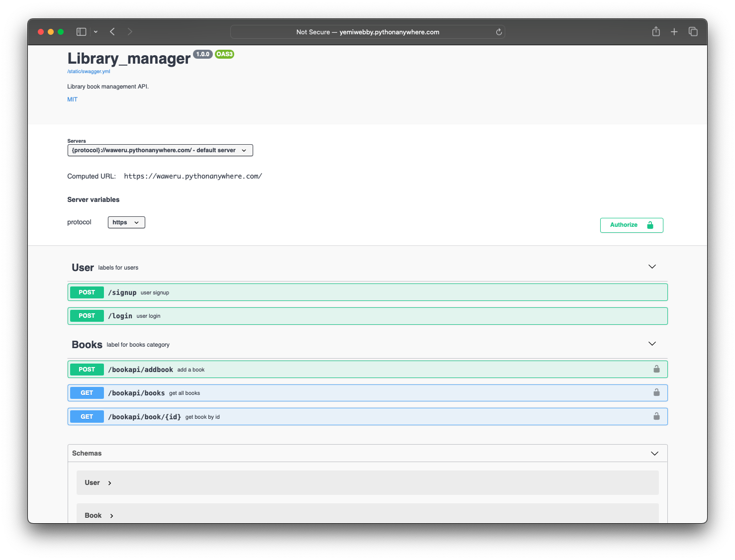Toggle the Safari sidebar icon
Screen dimensions: 735x560
pyautogui.click(x=81, y=31)
